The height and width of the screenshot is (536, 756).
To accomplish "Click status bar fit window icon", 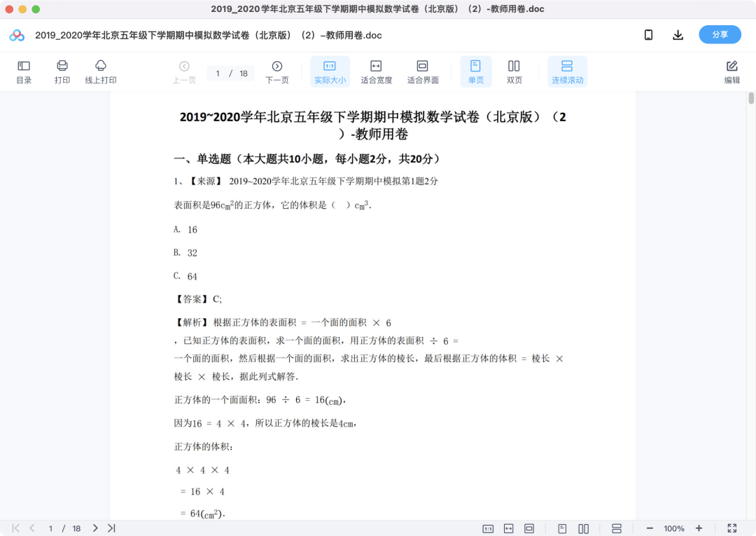I will point(529,529).
